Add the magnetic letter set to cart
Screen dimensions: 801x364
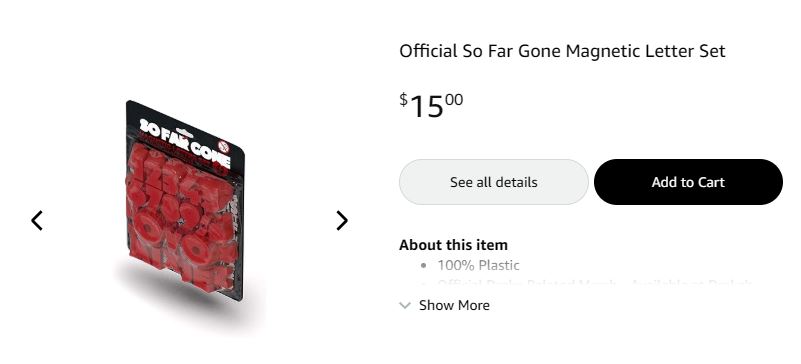(688, 182)
